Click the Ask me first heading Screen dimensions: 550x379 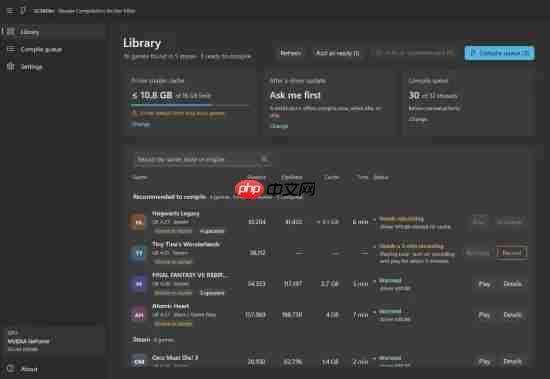(295, 95)
